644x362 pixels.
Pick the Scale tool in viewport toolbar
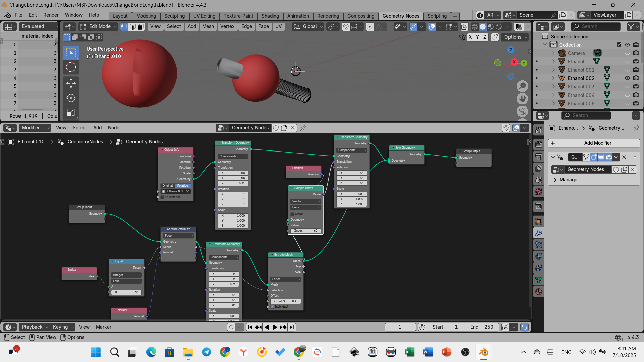click(x=71, y=113)
